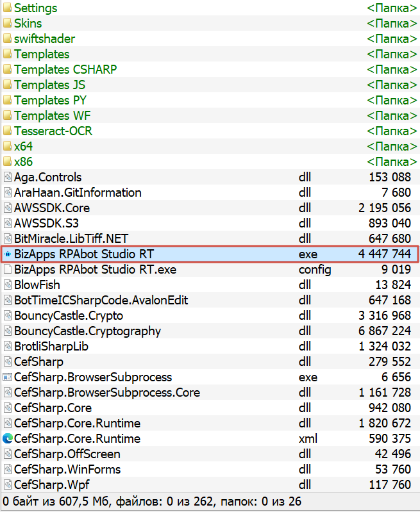Select the x64 folder name
Viewport: 420px width, 512px height.
click(x=24, y=146)
